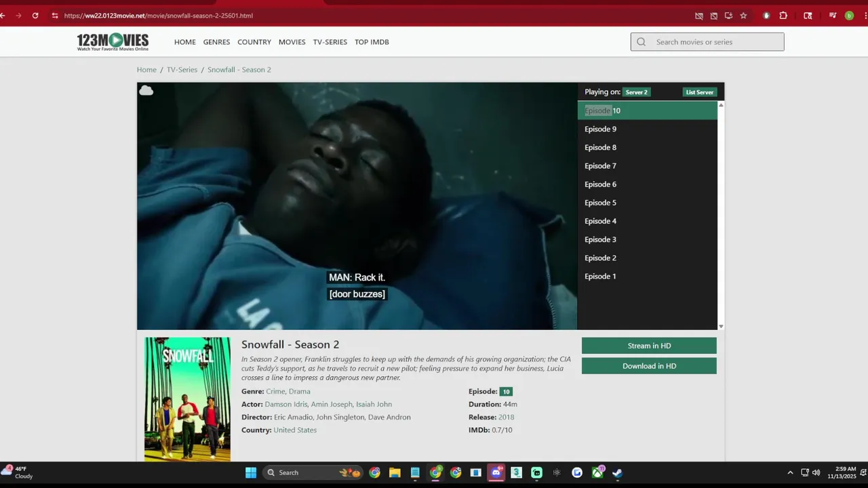Open the browser side panel icon
The image size is (868, 488).
click(x=808, y=16)
